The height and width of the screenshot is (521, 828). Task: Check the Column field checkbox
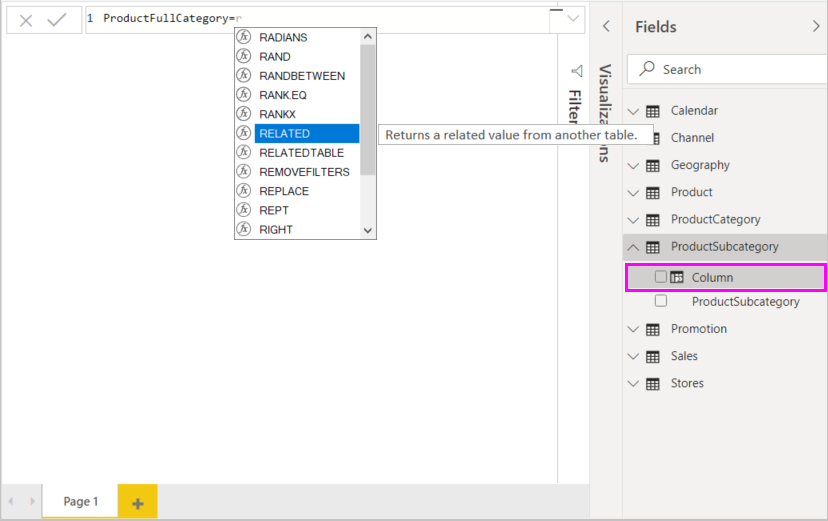click(660, 277)
